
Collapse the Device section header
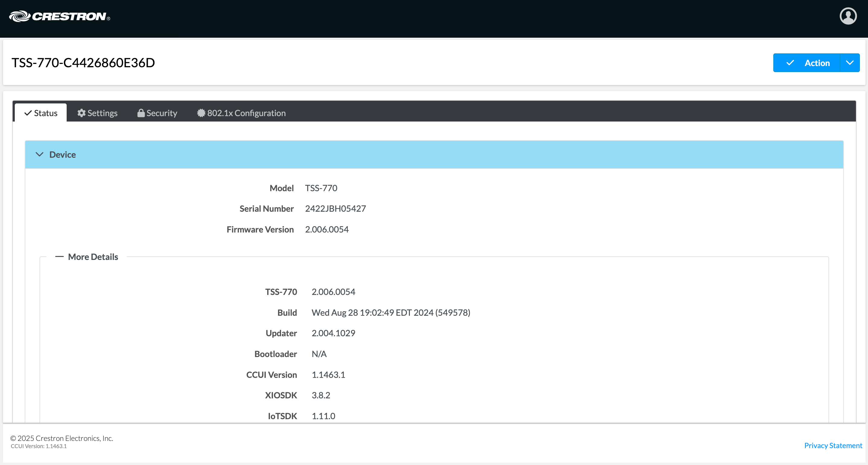434,154
